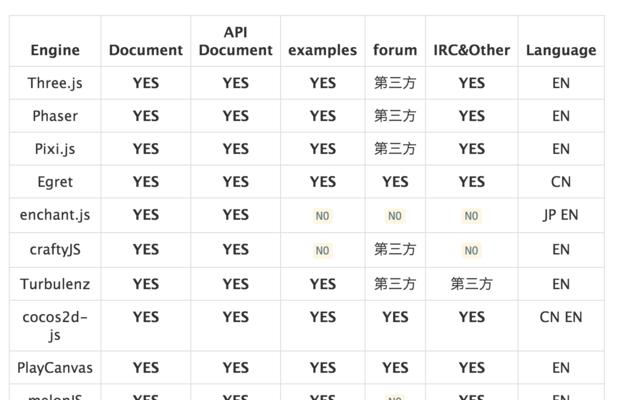
Task: Click NO under IRC&Other for enchant.js
Action: [x=472, y=216]
